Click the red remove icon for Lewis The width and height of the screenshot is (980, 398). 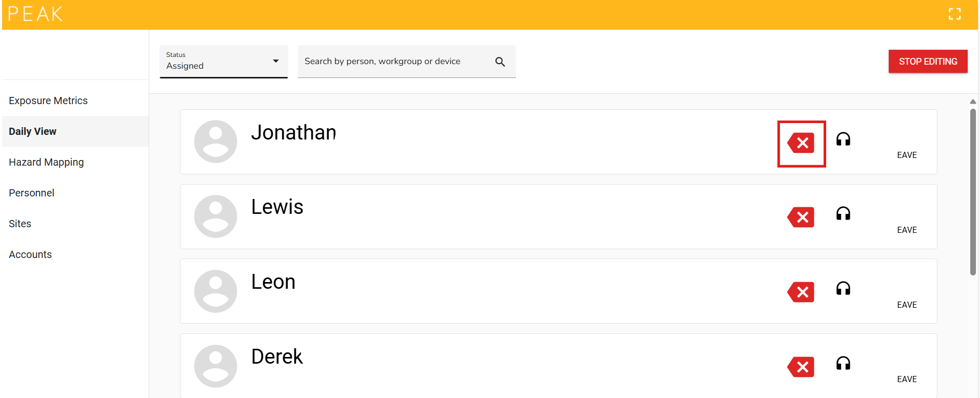click(x=801, y=217)
